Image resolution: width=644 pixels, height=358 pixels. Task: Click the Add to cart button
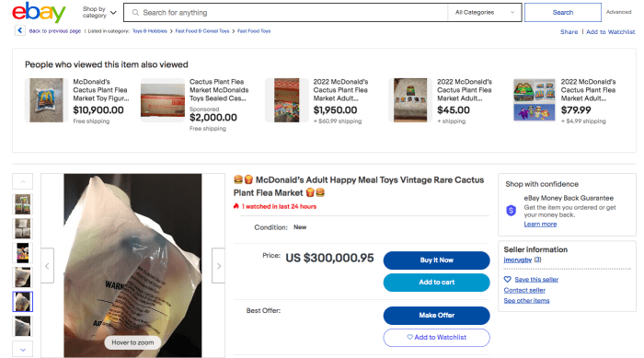(437, 283)
